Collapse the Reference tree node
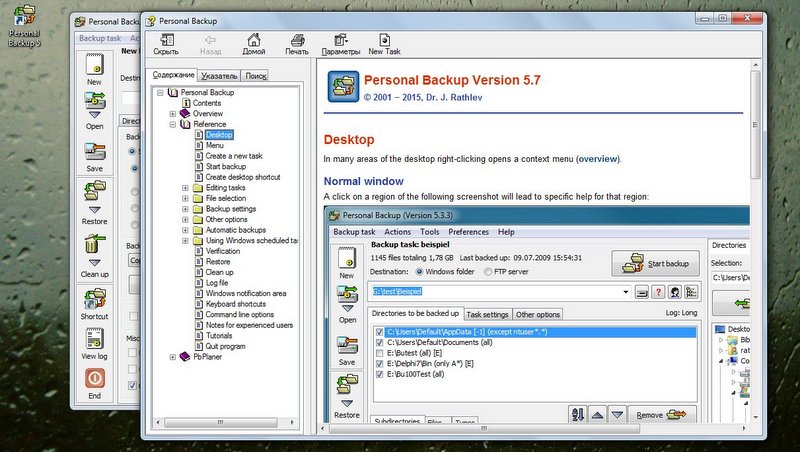800x452 pixels. tap(172, 124)
